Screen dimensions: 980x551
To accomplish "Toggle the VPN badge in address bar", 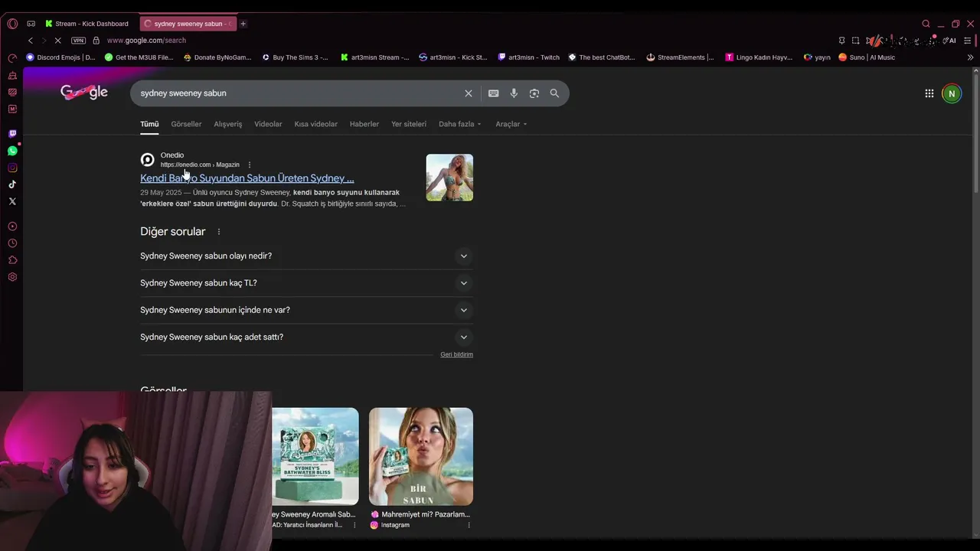I will point(78,41).
